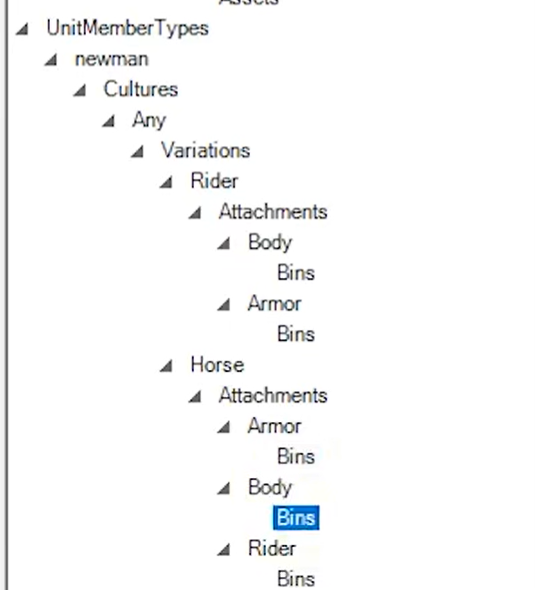Collapse the Cultures node arrow
The image size is (540, 590).
click(x=80, y=90)
